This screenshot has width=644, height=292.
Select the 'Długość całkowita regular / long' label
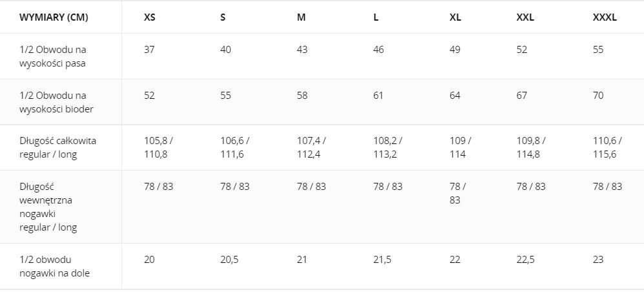pos(58,147)
